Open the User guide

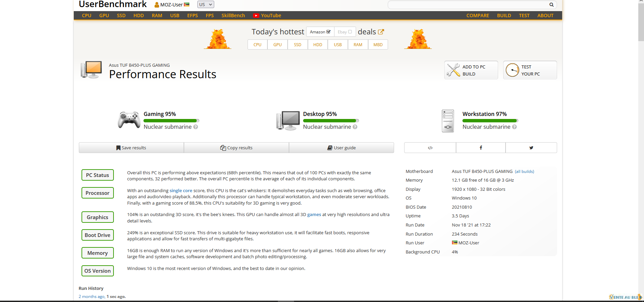pyautogui.click(x=342, y=148)
